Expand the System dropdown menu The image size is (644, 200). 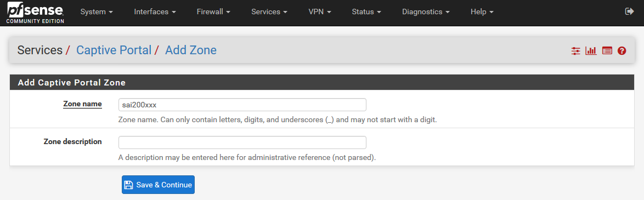pyautogui.click(x=97, y=12)
